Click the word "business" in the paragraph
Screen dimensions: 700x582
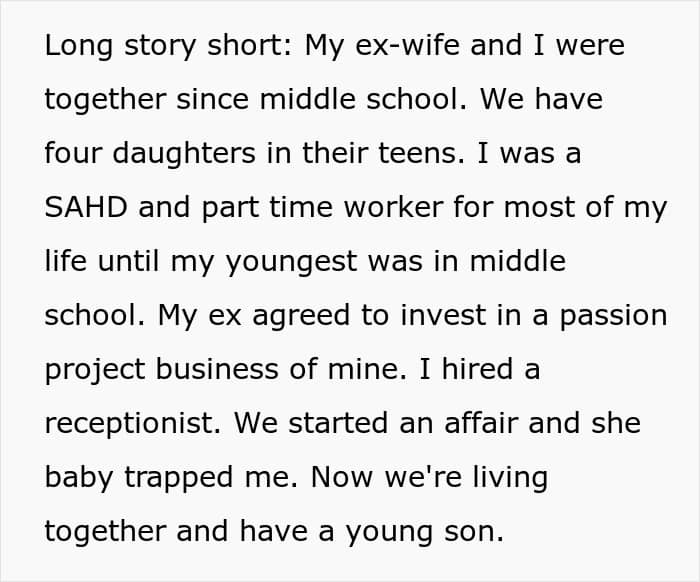point(217,369)
